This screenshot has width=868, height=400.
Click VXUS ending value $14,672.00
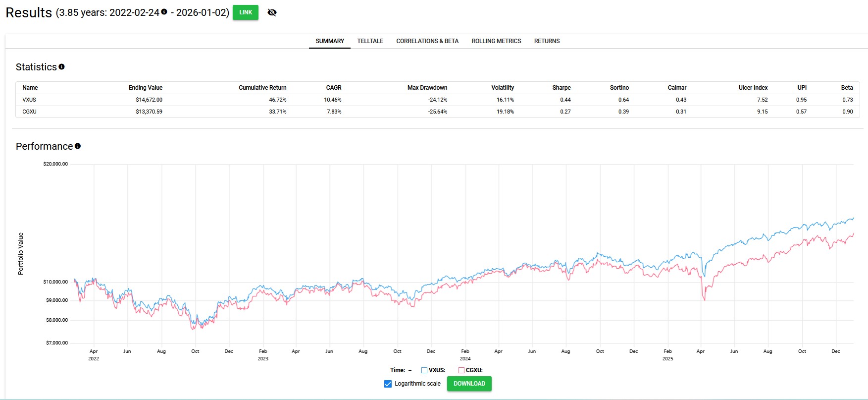click(149, 100)
